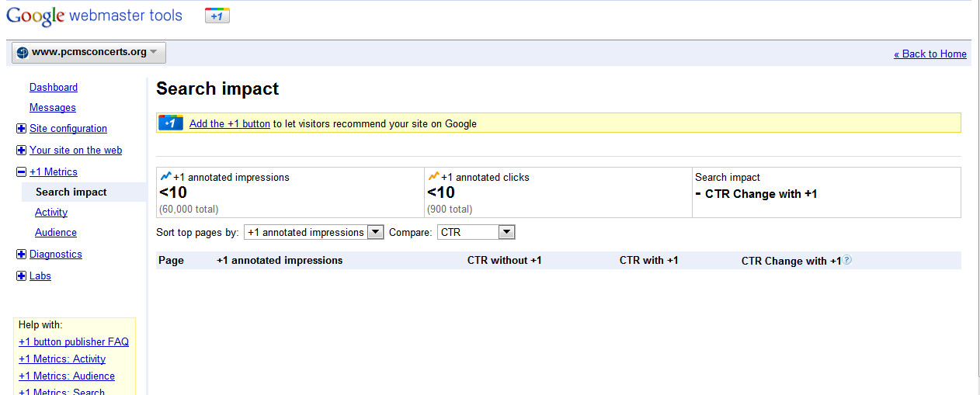Click the Page column header
This screenshot has height=395, width=980.
(171, 260)
